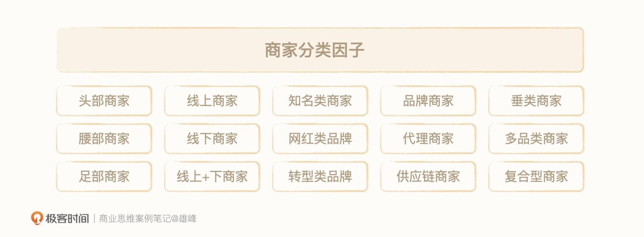Screen dimensions: 644x237
Task: Pick the 转型类品牌 box
Action: tap(320, 177)
